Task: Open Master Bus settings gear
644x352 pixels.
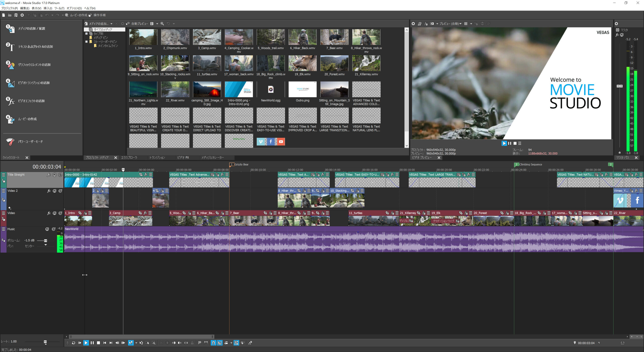Action: tap(616, 24)
